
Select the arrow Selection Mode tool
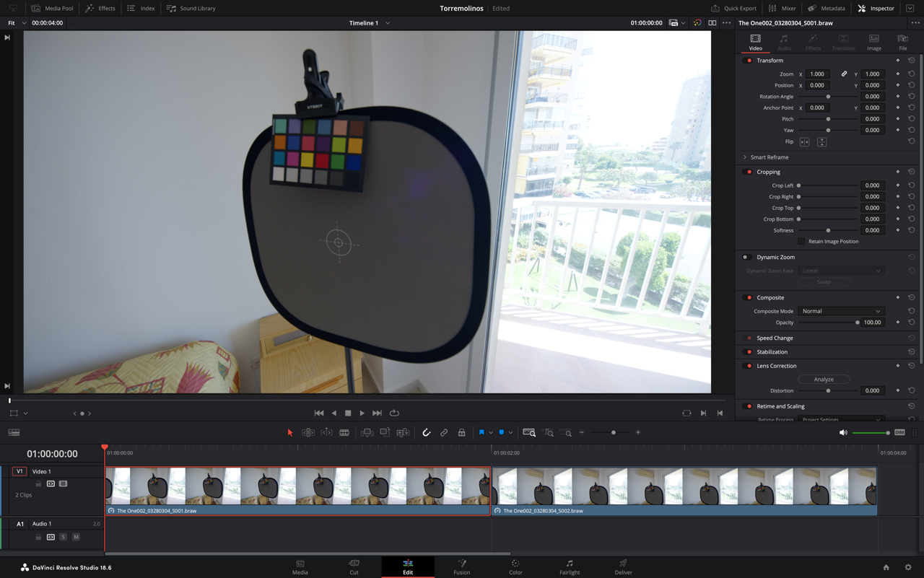[290, 433]
